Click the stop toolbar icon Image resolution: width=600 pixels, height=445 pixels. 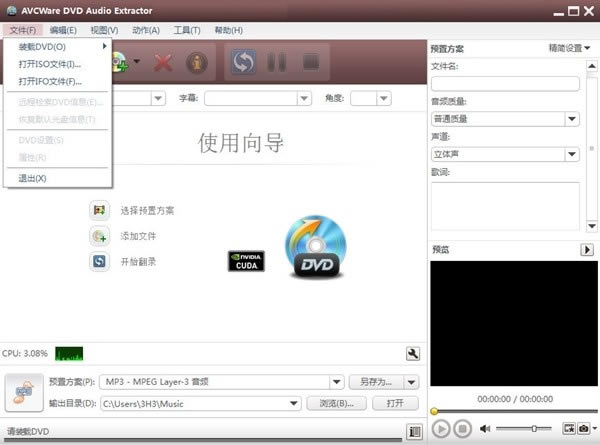pyautogui.click(x=311, y=62)
